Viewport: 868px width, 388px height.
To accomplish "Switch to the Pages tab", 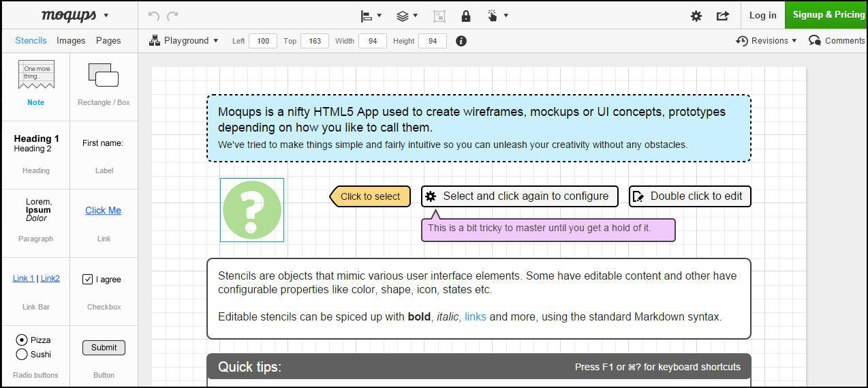I will coord(108,41).
